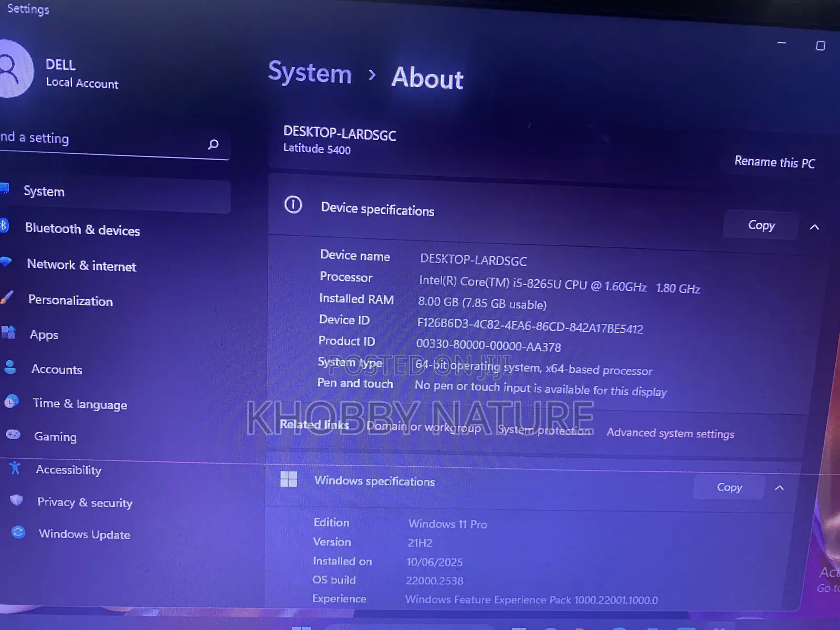
Task: Open Bluetooth & devices settings
Action: [82, 229]
